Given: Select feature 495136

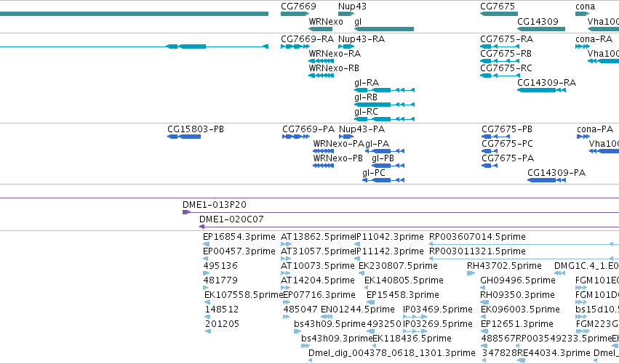Looking at the screenshot, I should coord(220,266).
